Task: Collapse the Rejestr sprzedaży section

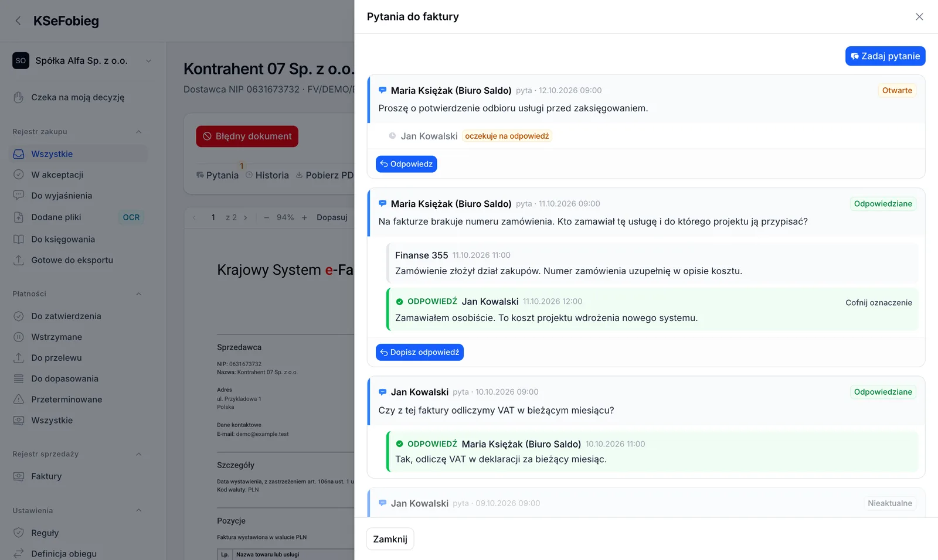Action: [139, 454]
